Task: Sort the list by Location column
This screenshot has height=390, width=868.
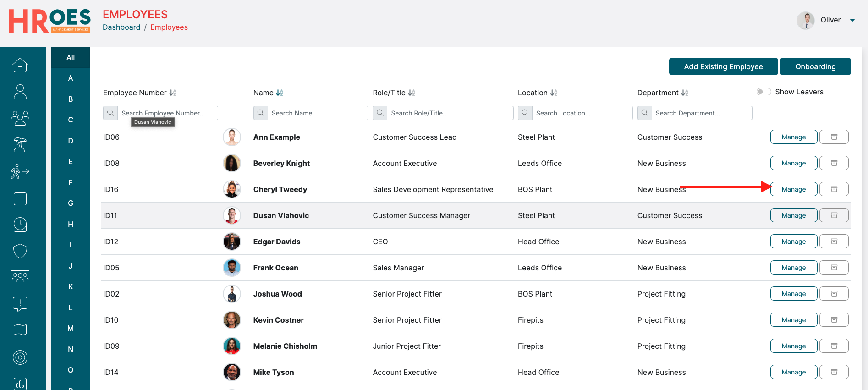Action: [x=554, y=93]
